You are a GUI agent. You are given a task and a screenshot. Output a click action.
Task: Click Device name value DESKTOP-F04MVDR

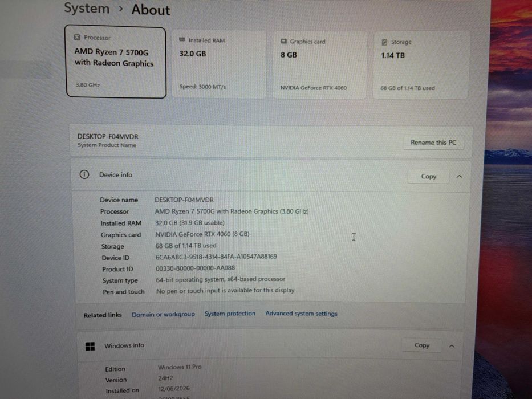[184, 200]
